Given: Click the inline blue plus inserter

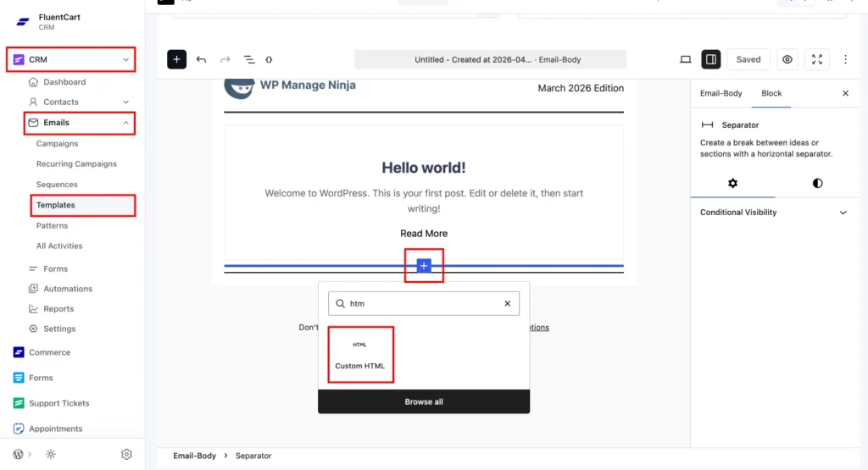Looking at the screenshot, I should coord(424,266).
